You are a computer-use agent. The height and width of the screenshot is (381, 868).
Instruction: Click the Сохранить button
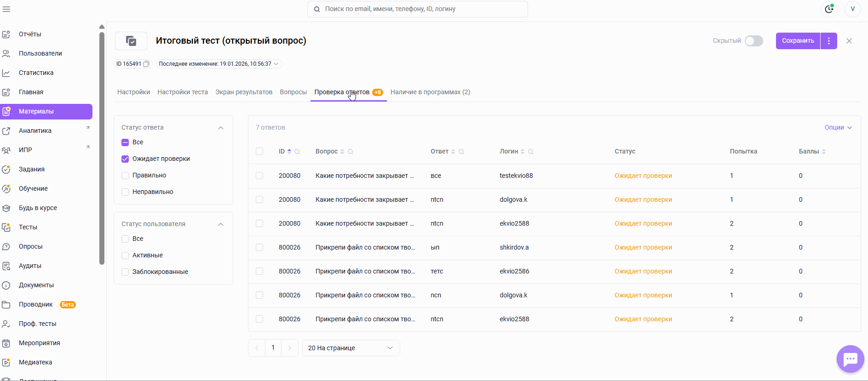point(798,41)
